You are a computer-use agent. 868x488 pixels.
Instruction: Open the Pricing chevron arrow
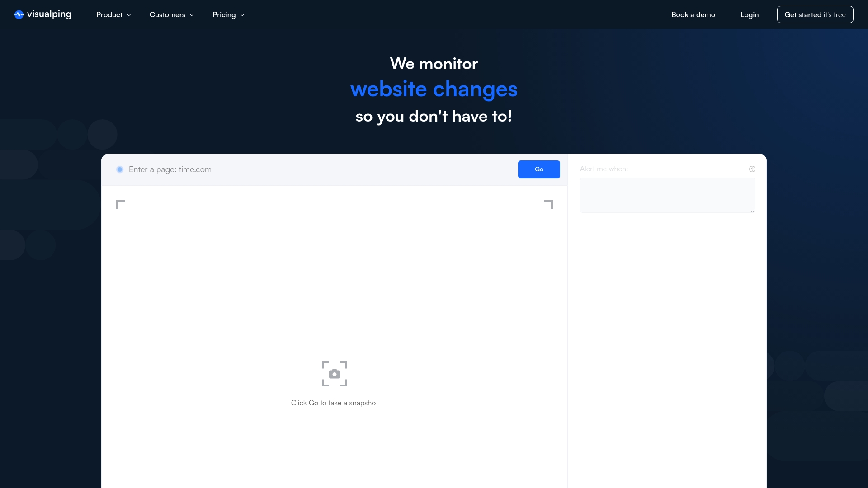pos(242,15)
